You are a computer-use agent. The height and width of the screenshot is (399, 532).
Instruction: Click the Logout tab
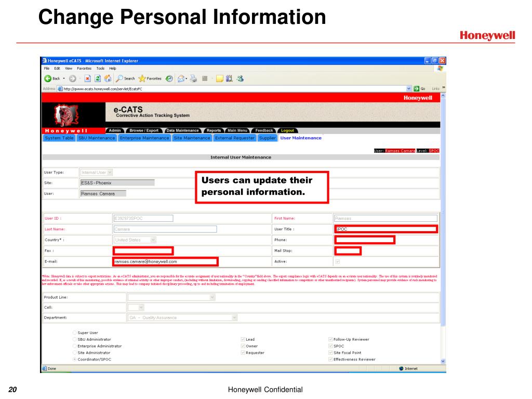[287, 130]
